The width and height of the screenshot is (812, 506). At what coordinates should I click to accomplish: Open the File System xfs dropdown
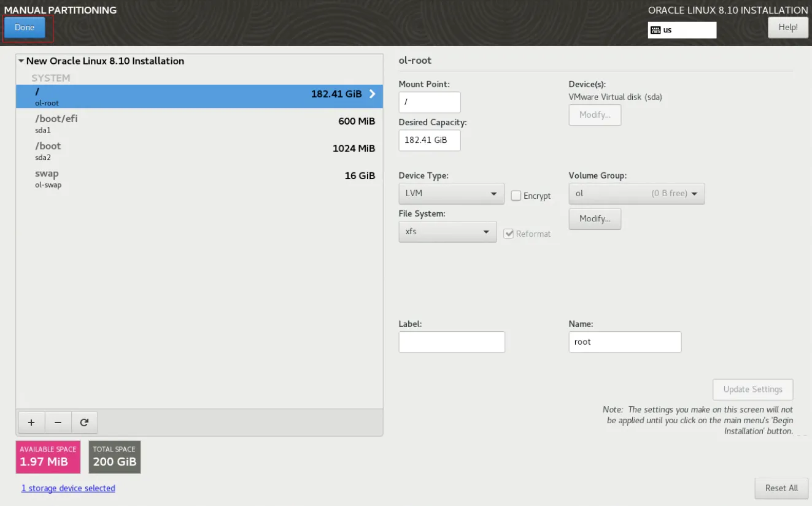[447, 232]
